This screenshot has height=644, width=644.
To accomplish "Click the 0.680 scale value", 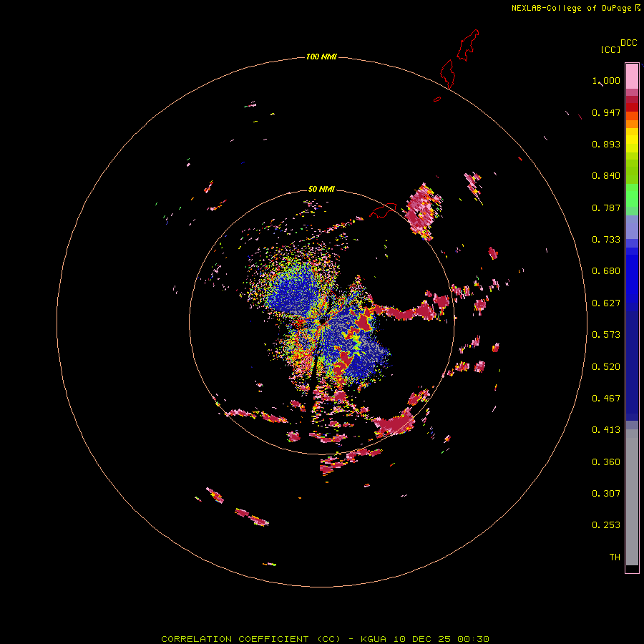I will point(606,271).
